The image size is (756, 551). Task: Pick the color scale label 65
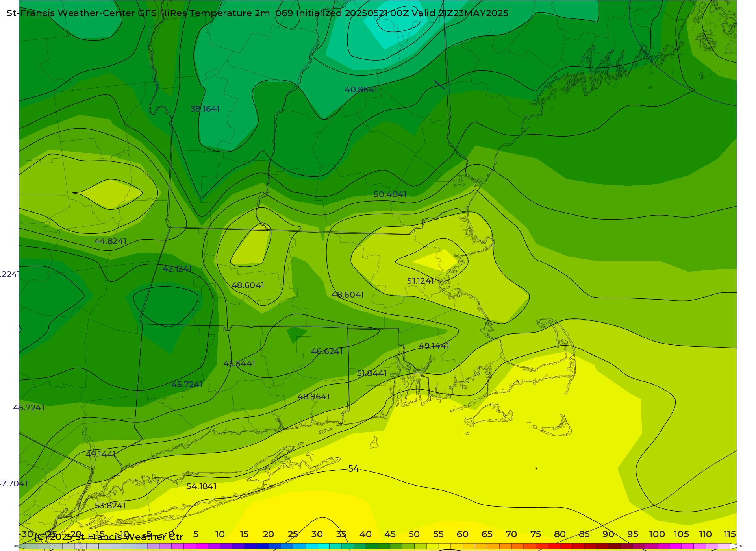[x=487, y=534]
